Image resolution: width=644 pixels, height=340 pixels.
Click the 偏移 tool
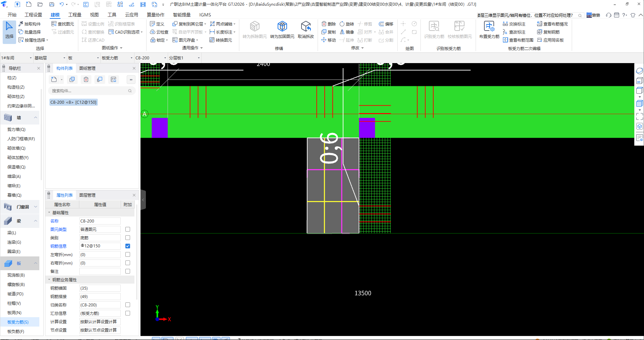pos(386,24)
